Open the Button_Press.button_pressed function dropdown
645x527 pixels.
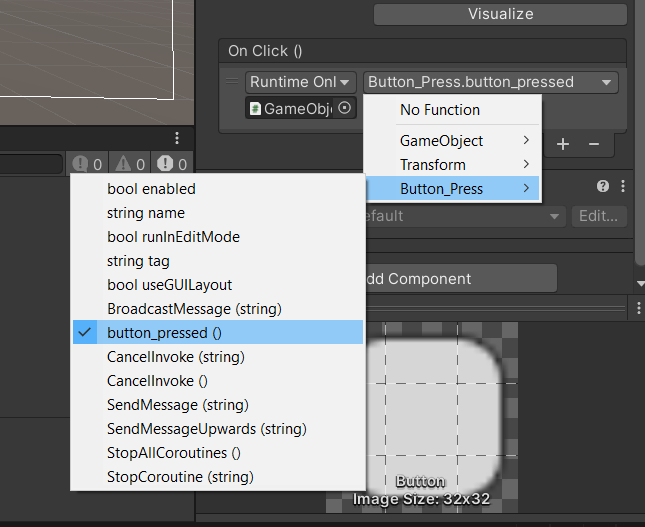[x=491, y=82]
